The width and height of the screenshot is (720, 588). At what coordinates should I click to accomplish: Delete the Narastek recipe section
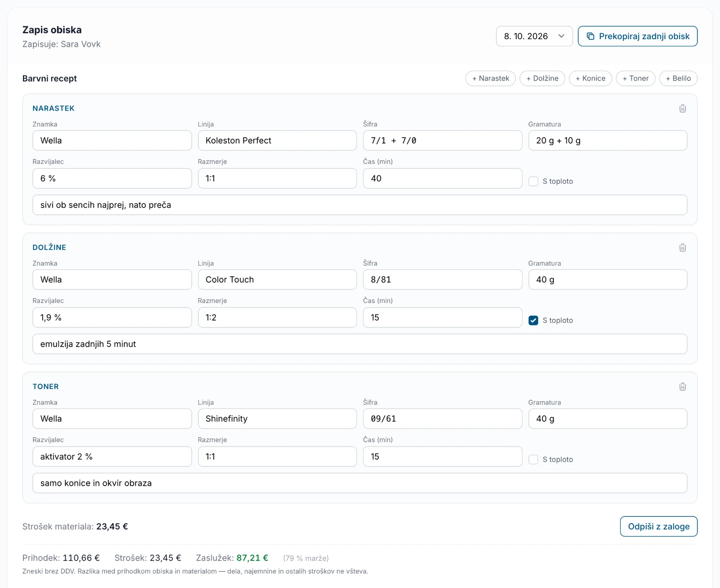click(x=683, y=109)
